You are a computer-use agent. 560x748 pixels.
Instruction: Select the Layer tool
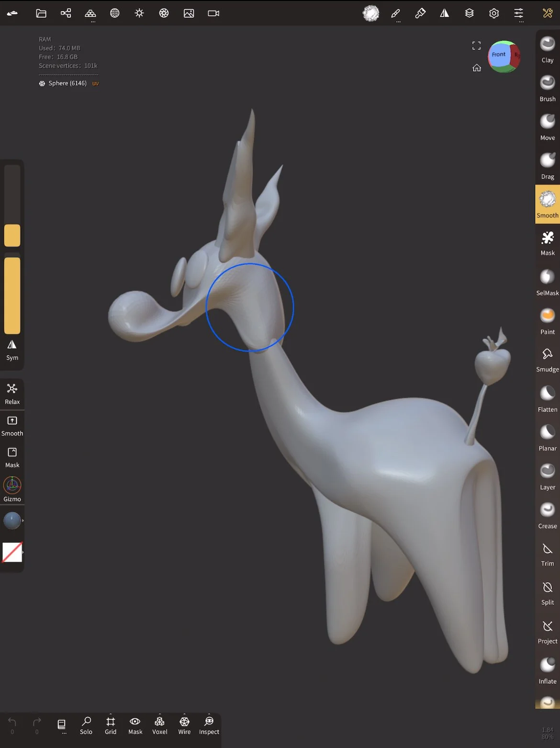[x=548, y=476]
